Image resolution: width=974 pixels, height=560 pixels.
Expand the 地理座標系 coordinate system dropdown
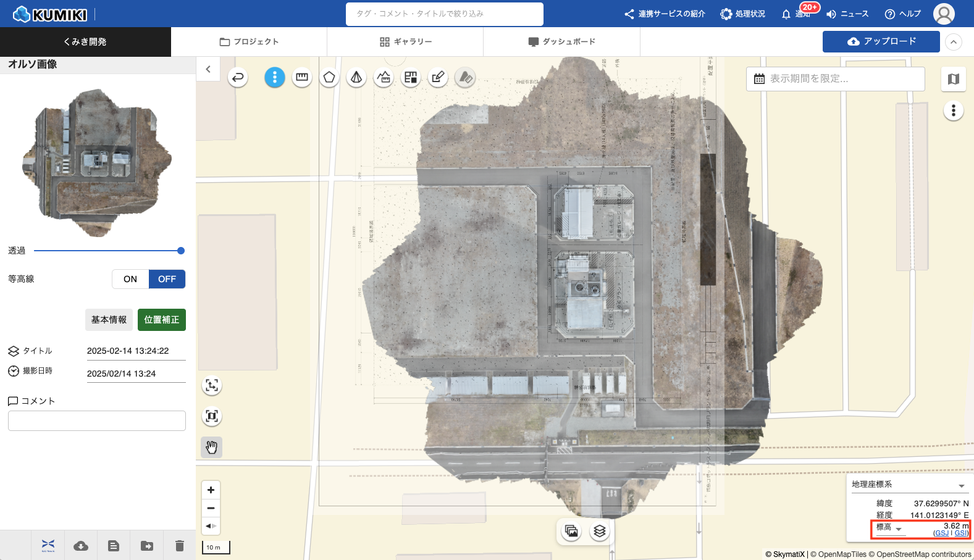point(961,485)
